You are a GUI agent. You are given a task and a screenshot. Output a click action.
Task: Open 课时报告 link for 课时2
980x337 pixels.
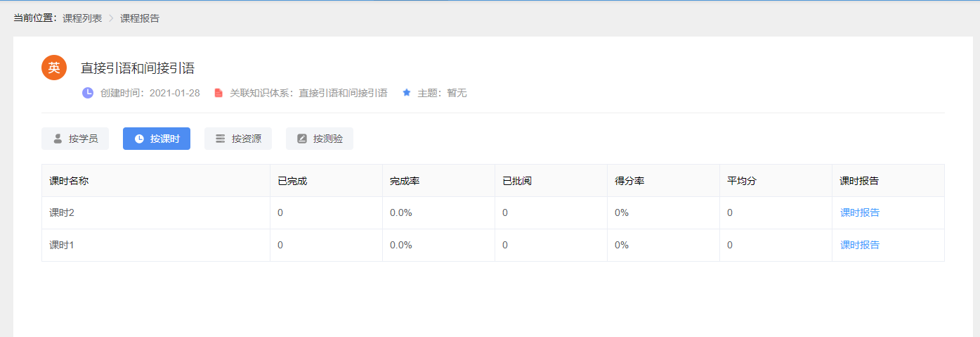coord(859,212)
